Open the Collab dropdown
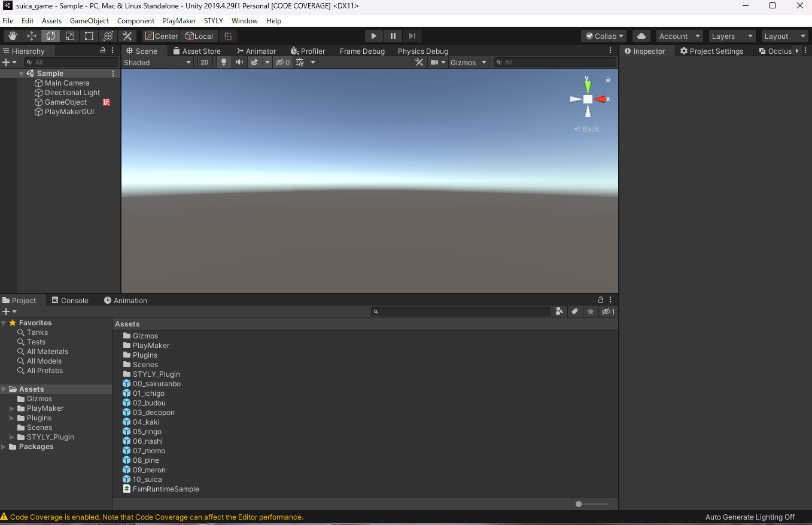Image resolution: width=812 pixels, height=525 pixels. (x=604, y=36)
